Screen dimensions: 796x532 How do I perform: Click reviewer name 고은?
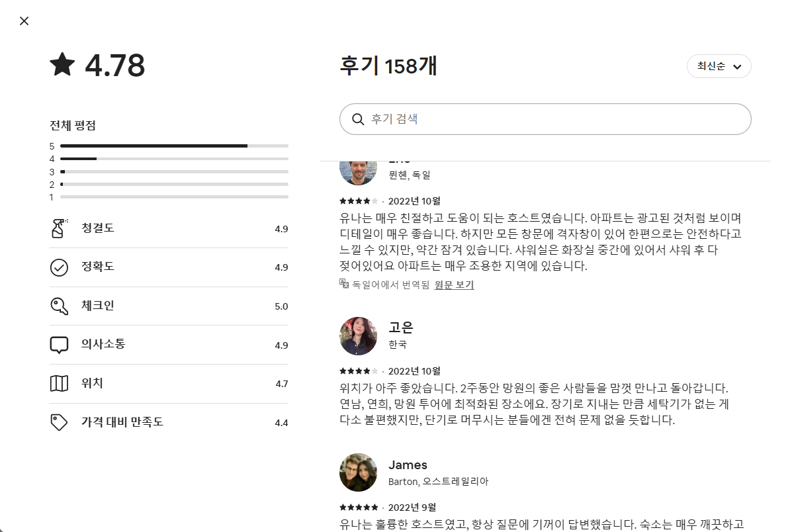(401, 328)
